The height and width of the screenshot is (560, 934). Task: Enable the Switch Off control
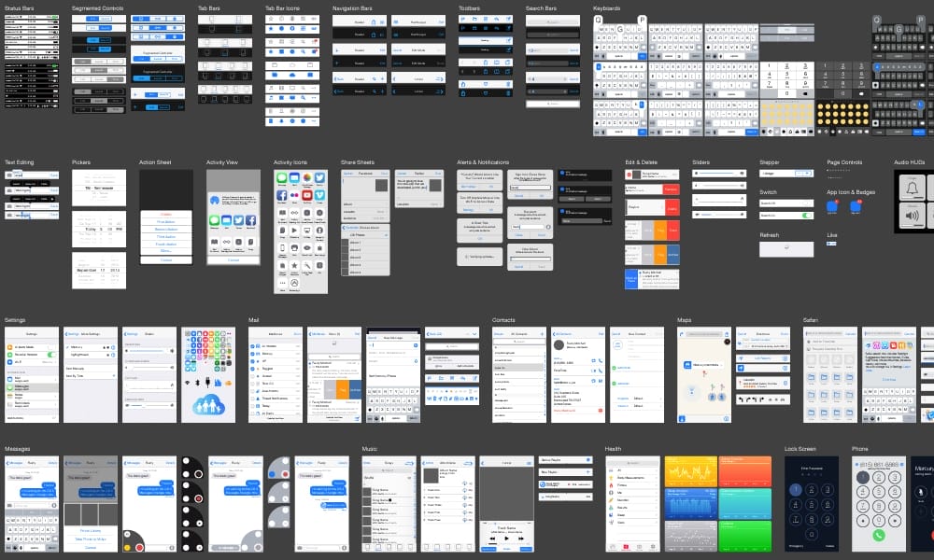click(807, 203)
